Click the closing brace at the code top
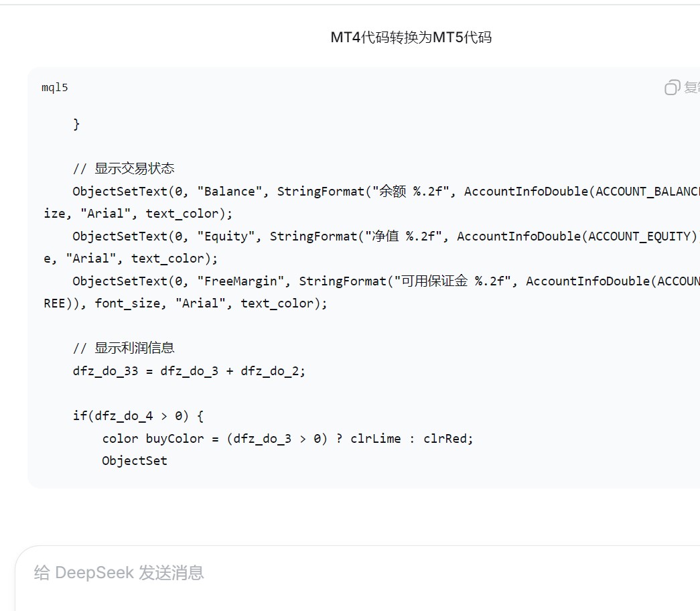 76,123
